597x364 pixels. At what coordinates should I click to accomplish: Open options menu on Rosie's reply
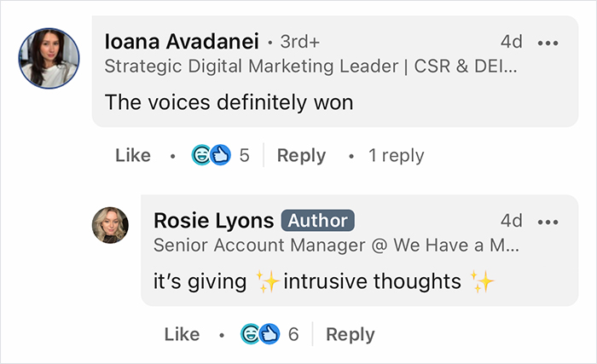click(547, 221)
